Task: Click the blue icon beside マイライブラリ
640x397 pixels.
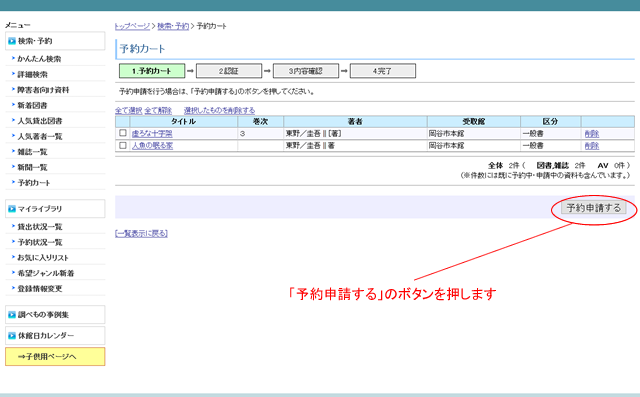Action: click(12, 209)
